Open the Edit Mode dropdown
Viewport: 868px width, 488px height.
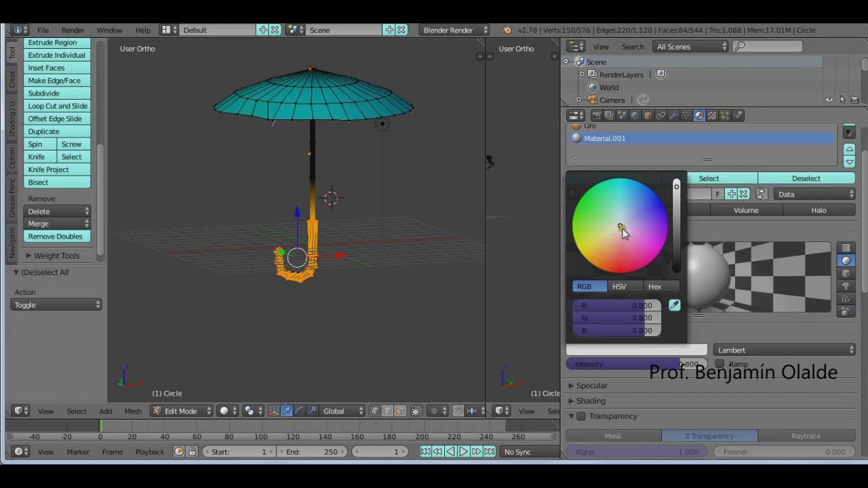[x=182, y=411]
